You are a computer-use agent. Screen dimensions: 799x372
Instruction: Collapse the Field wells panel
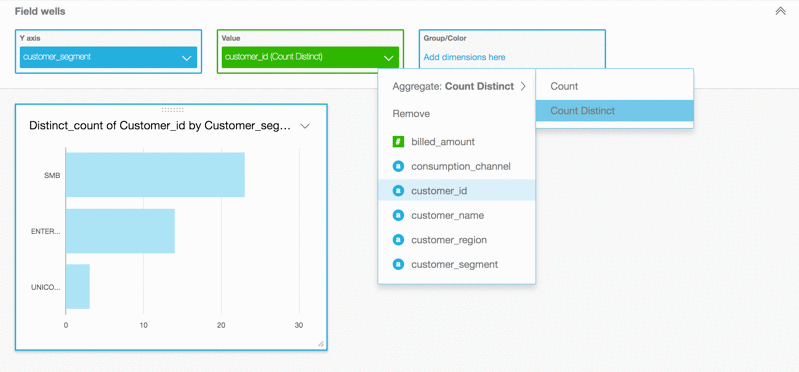[780, 11]
